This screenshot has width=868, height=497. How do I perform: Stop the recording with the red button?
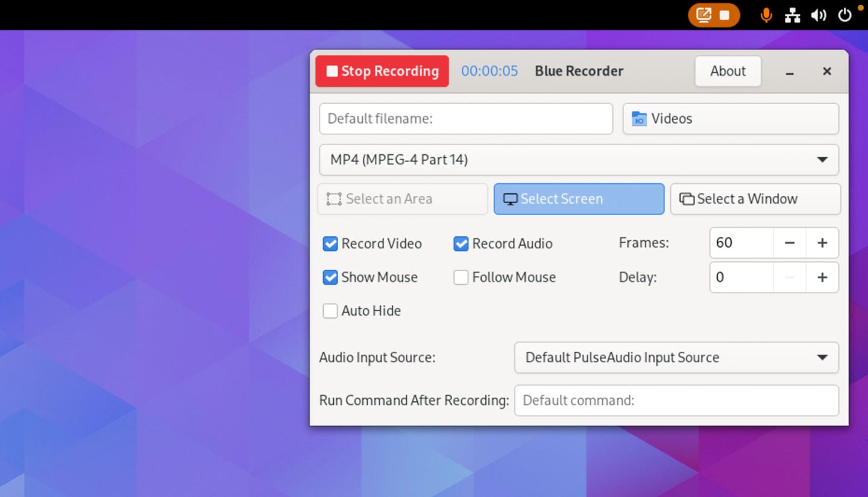pos(382,71)
